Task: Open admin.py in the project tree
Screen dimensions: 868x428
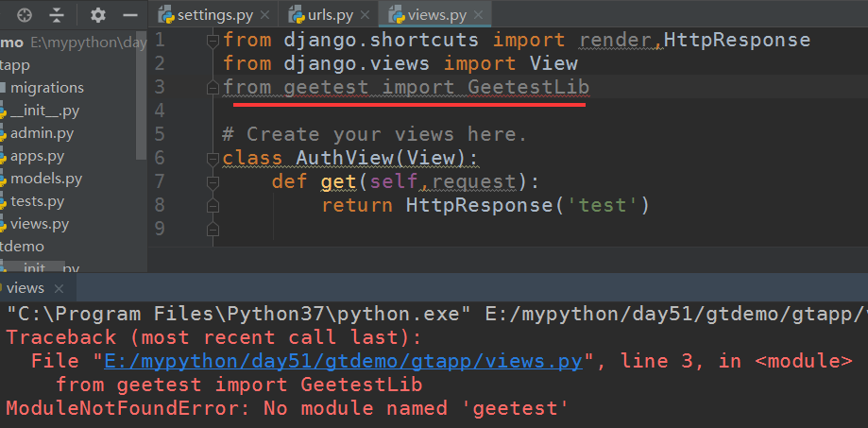Action: (x=42, y=133)
